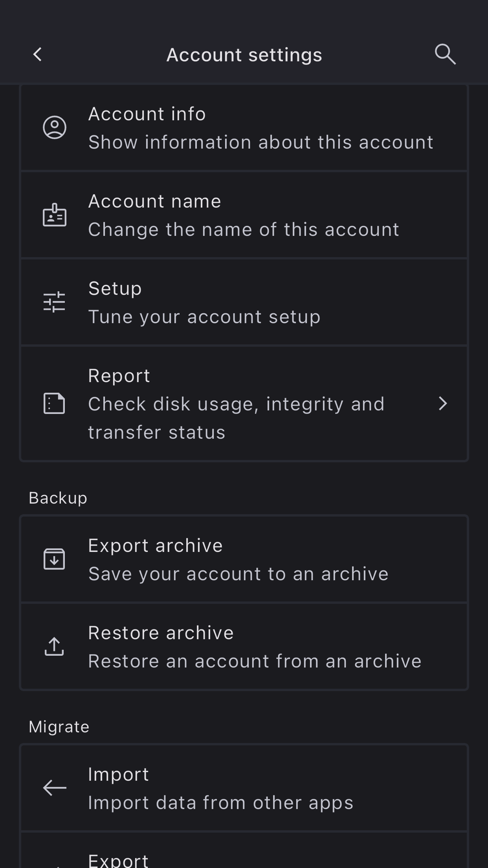Choose Export archive to save account
The height and width of the screenshot is (868, 488).
(x=238, y=559)
